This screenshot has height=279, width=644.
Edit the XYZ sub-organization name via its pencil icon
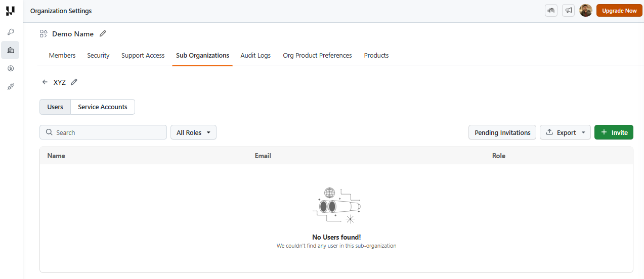tap(74, 82)
